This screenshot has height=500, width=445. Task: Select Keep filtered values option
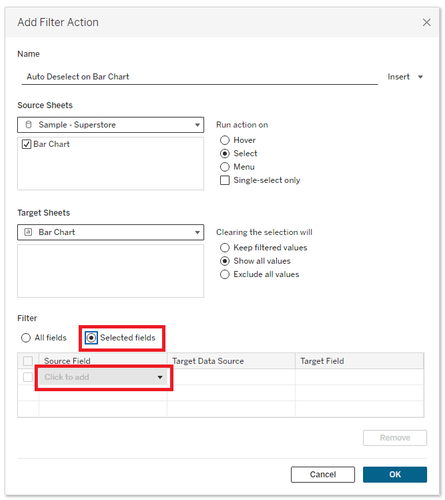(225, 248)
